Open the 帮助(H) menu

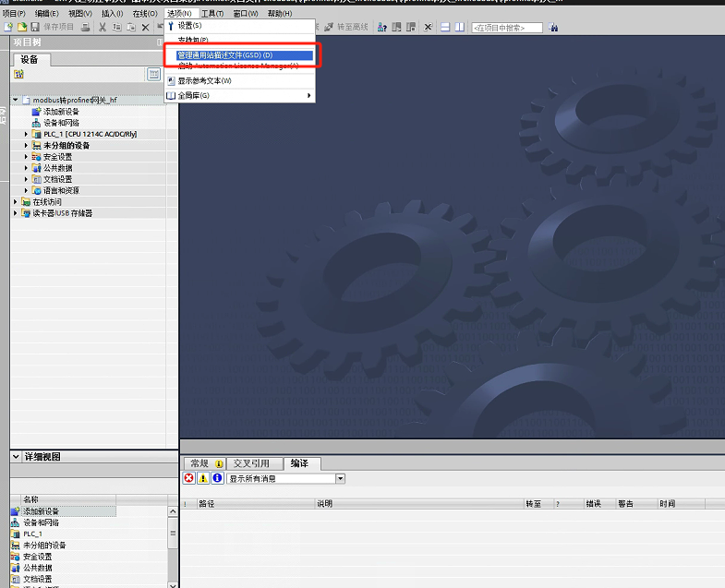pyautogui.click(x=280, y=14)
